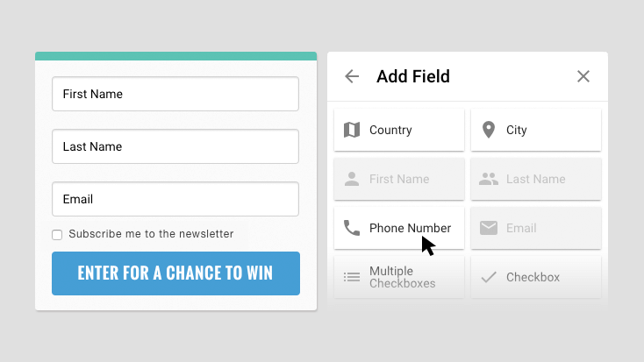The width and height of the screenshot is (644, 362).
Task: Add the City field
Action: (536, 130)
